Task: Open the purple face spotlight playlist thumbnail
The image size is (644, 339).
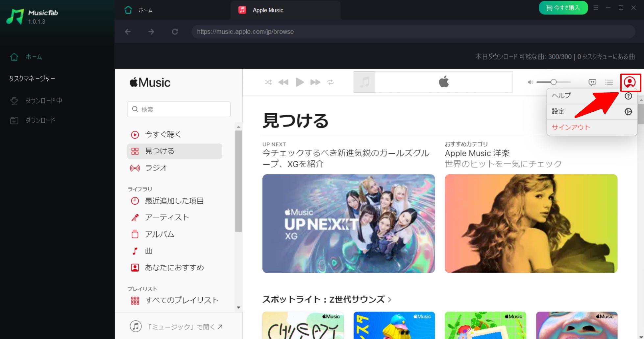Action: (577, 325)
